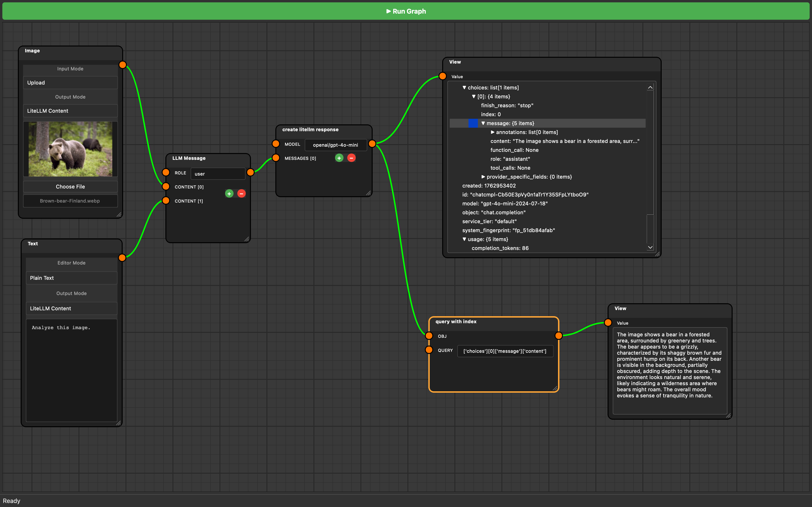Open Image Input Mode Upload dropdown
812x507 pixels.
click(70, 82)
